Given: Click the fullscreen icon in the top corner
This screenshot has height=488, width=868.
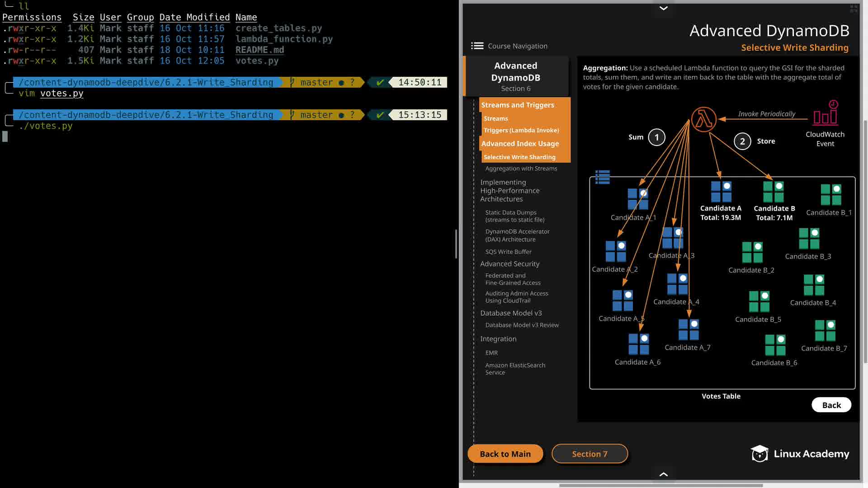Looking at the screenshot, I should pos(854,9).
